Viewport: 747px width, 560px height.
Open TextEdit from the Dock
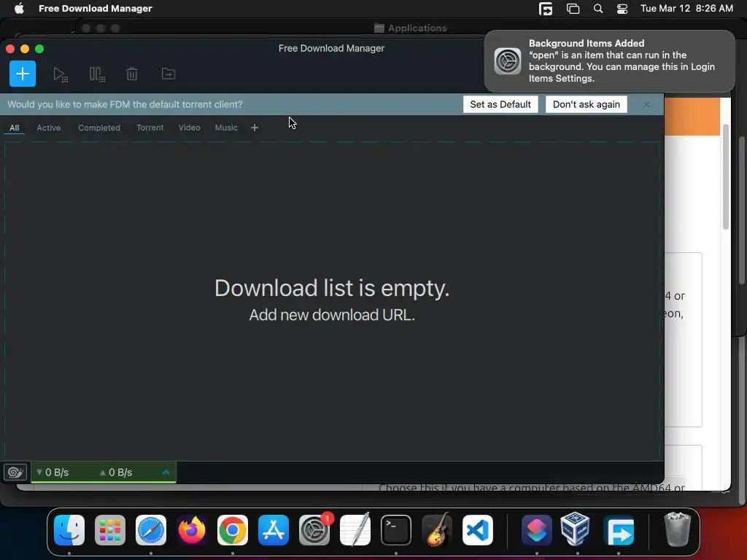355,530
